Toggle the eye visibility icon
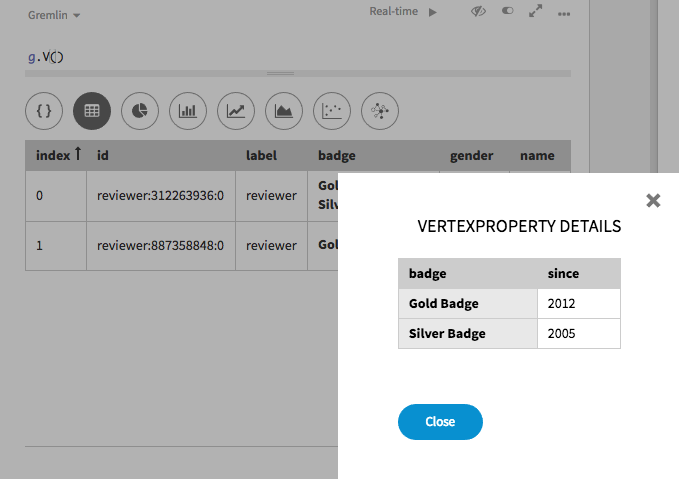679x479 pixels. [x=478, y=12]
